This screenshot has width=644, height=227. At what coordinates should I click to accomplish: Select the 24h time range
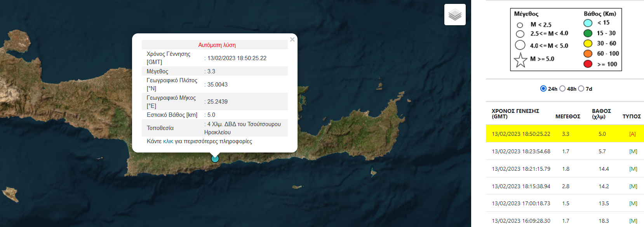[x=543, y=89]
